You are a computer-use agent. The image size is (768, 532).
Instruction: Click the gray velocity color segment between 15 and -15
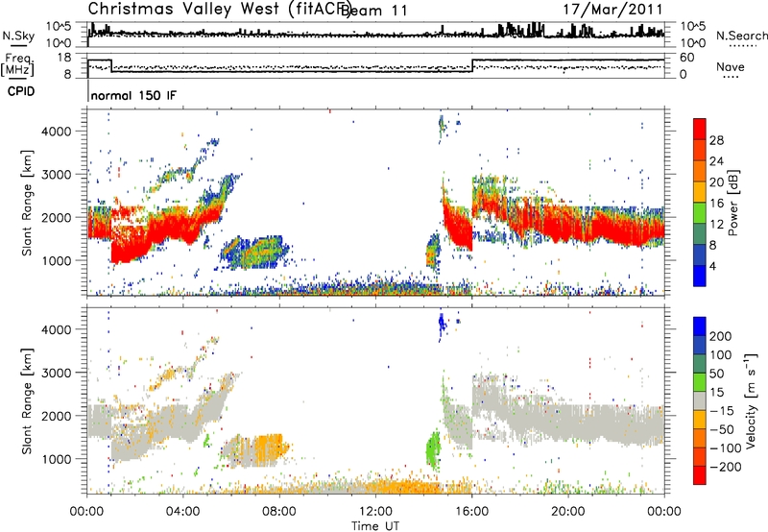(700, 401)
